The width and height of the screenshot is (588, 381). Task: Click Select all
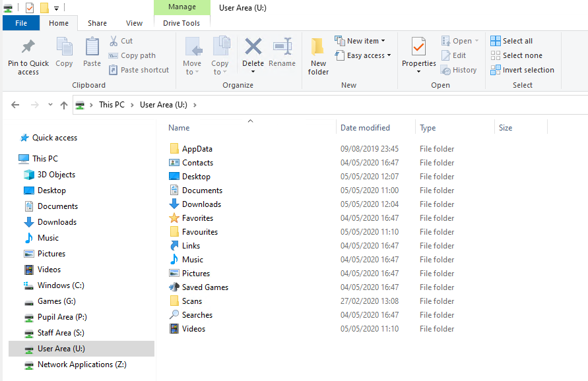[x=511, y=41]
